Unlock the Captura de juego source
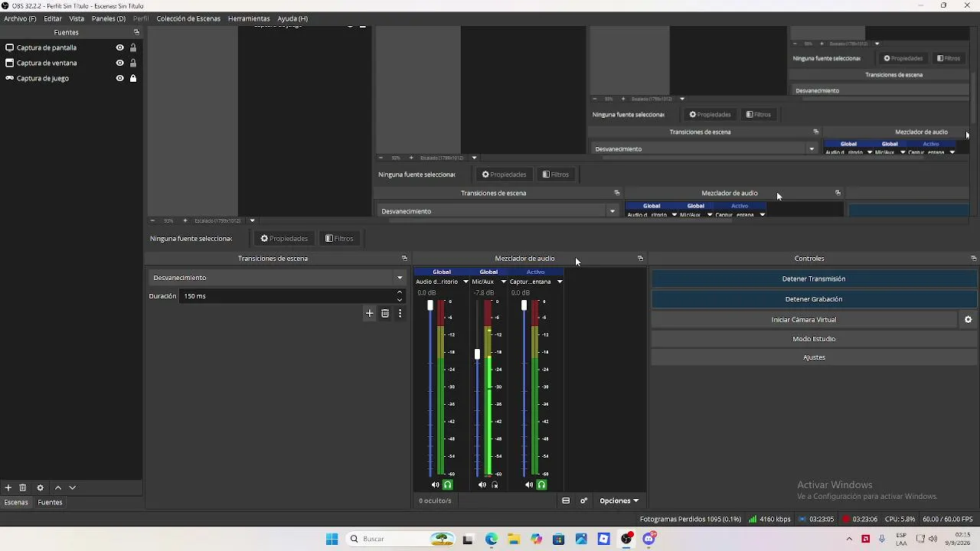 point(133,78)
